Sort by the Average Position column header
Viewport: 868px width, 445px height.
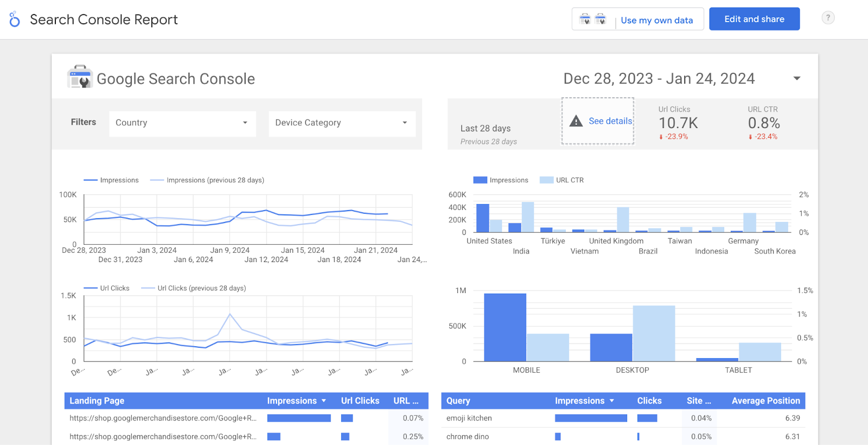pyautogui.click(x=765, y=401)
